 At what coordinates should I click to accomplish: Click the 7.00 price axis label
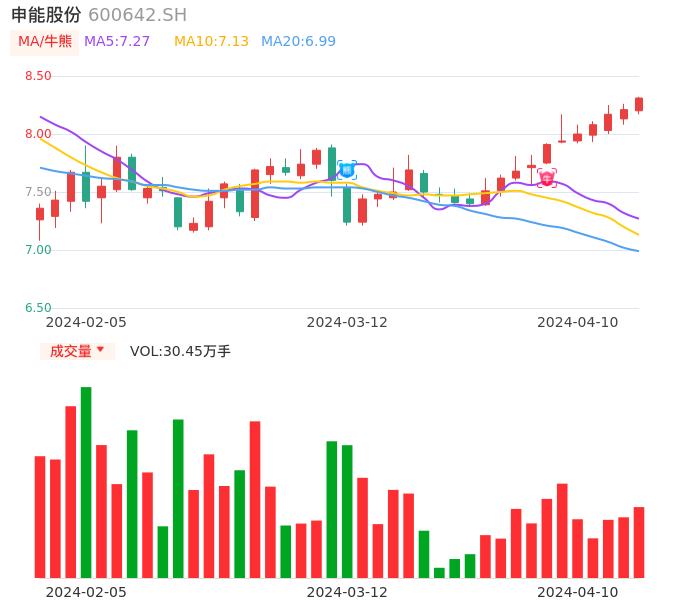pyautogui.click(x=38, y=250)
